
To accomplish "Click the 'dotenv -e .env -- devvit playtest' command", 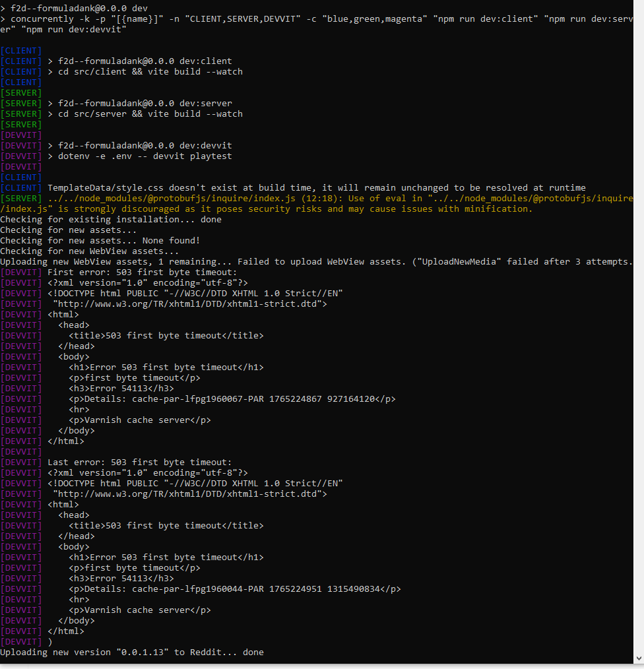I will pos(145,156).
